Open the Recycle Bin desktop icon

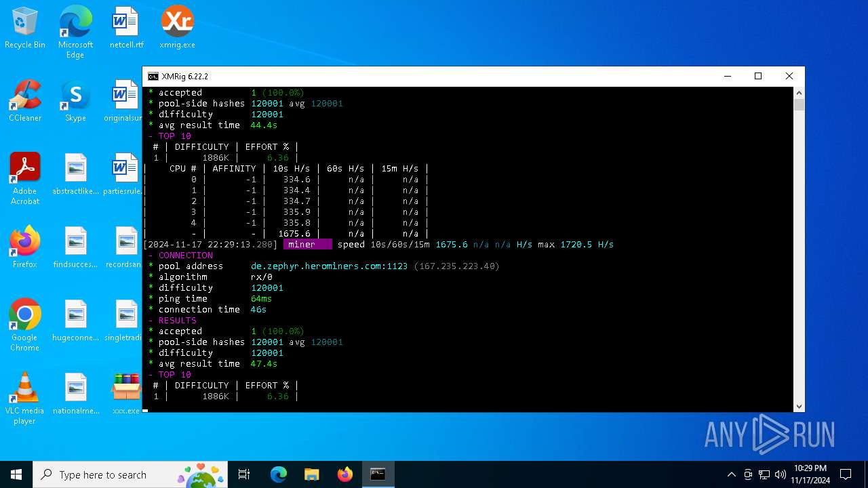tap(25, 28)
